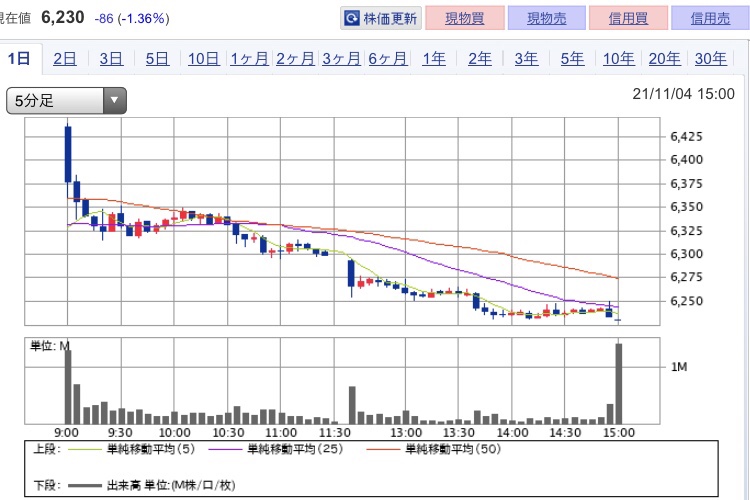Open the 5分足 interval dropdown

pos(67,100)
